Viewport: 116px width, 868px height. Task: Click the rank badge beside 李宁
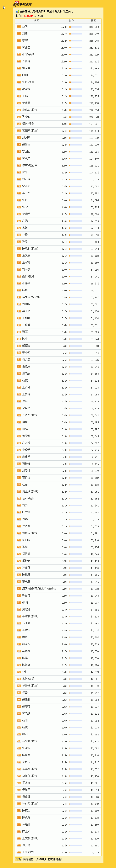[19, 41]
